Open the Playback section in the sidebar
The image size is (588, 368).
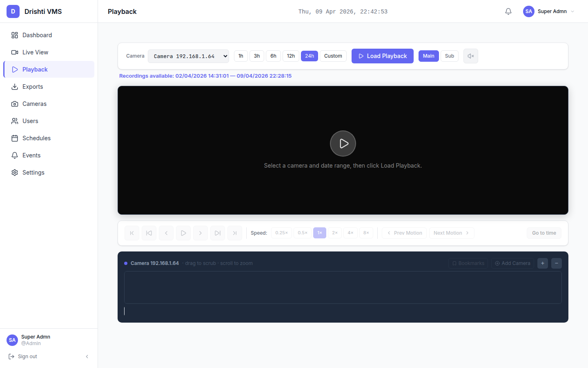point(34,69)
